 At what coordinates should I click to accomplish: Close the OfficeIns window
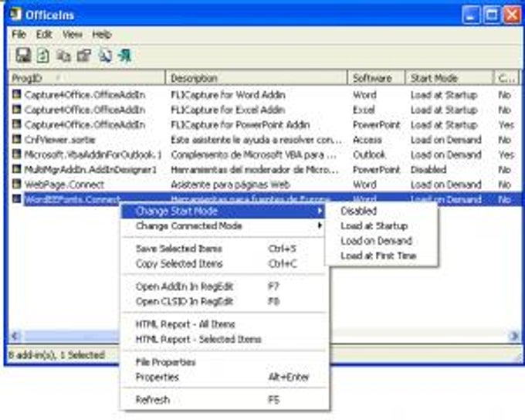513,15
